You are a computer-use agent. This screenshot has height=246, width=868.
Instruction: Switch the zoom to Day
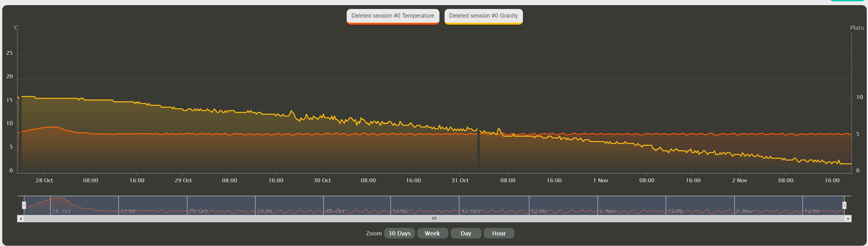click(x=465, y=233)
